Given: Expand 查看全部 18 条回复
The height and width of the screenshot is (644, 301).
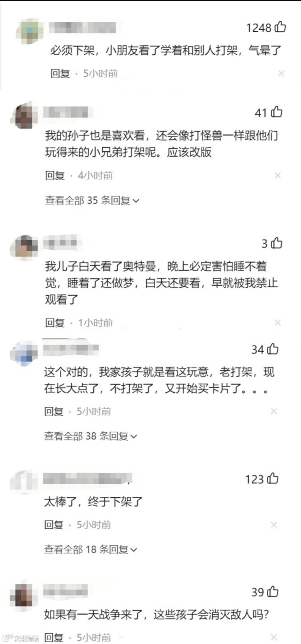Looking at the screenshot, I should point(91,549).
